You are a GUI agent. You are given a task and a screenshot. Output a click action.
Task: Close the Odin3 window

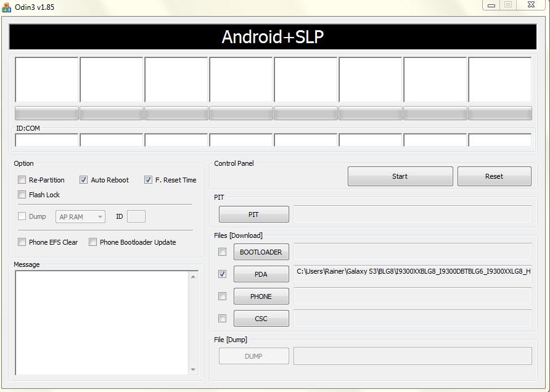pyautogui.click(x=532, y=5)
